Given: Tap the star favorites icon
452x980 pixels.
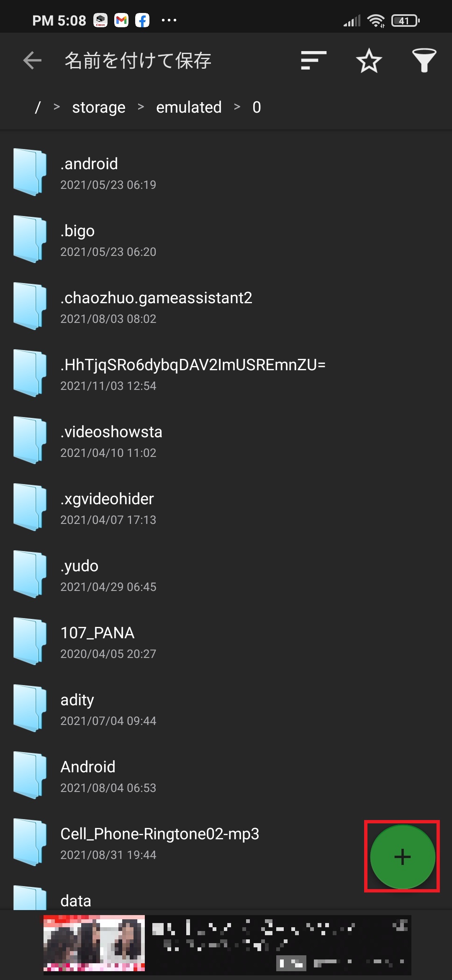Looking at the screenshot, I should pyautogui.click(x=369, y=61).
